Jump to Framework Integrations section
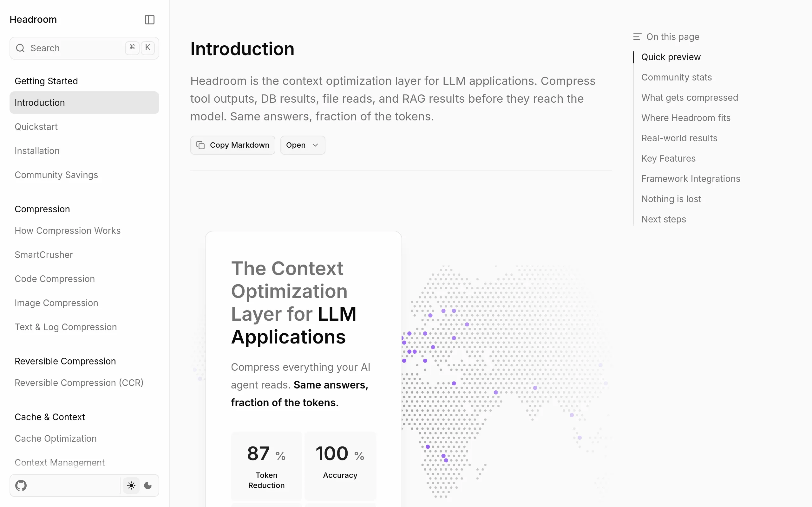Image resolution: width=812 pixels, height=507 pixels. (x=690, y=179)
